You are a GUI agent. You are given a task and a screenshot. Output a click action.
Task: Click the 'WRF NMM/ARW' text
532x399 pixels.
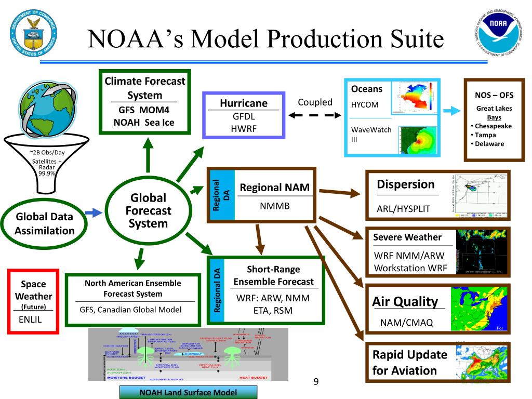tap(409, 256)
